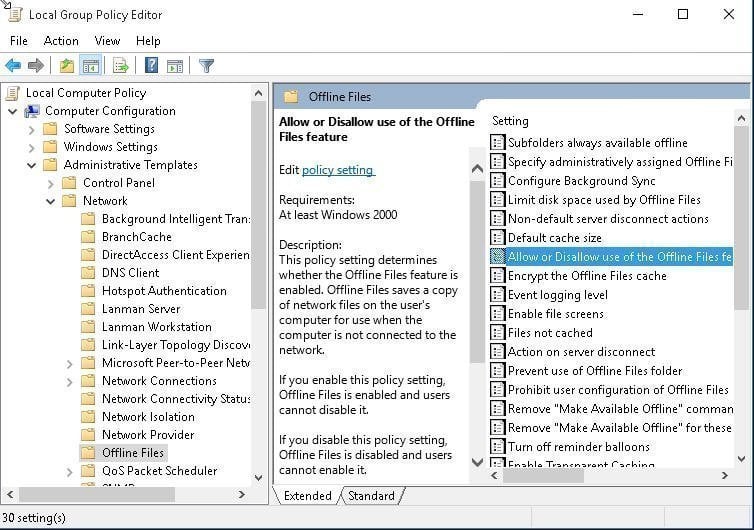Open Help via the question mark icon
The height and width of the screenshot is (530, 754).
click(151, 65)
